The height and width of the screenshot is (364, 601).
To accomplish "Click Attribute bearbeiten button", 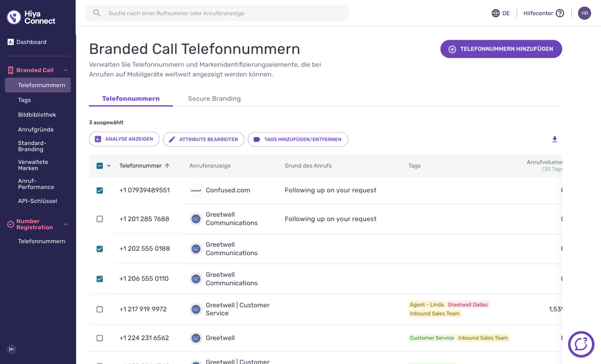I will tap(203, 139).
